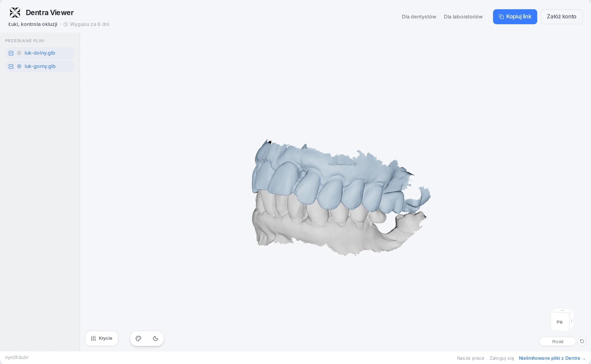
Task: Click the copy icon inside Kopiuj link
Action: (x=501, y=17)
